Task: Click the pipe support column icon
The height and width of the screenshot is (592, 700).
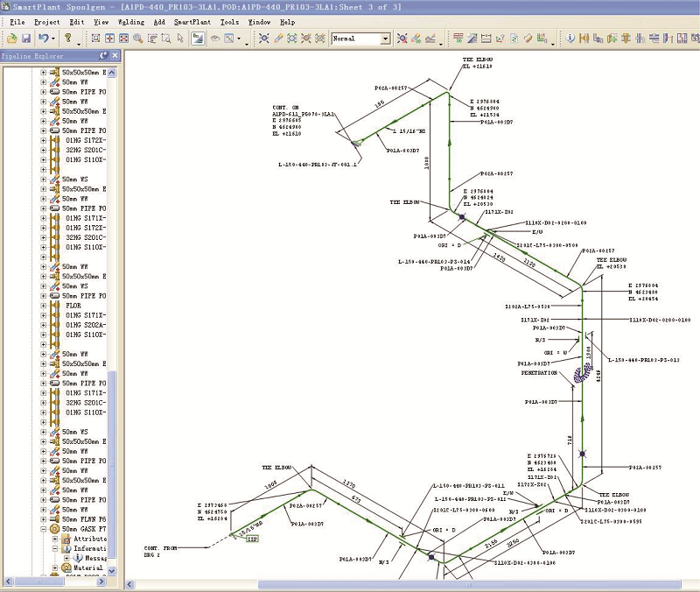Action: pyautogui.click(x=668, y=39)
